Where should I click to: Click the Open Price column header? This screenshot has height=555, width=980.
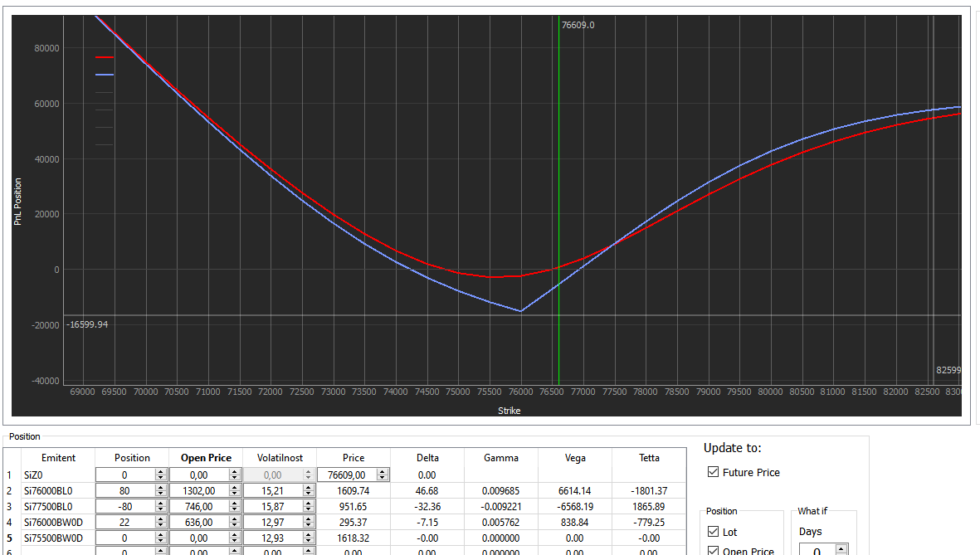206,457
